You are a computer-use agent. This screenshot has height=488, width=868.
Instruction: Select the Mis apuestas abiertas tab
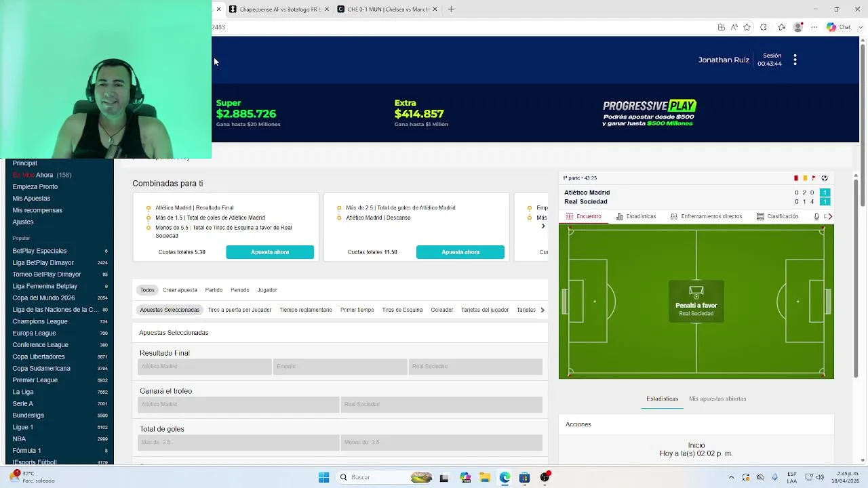coord(717,399)
